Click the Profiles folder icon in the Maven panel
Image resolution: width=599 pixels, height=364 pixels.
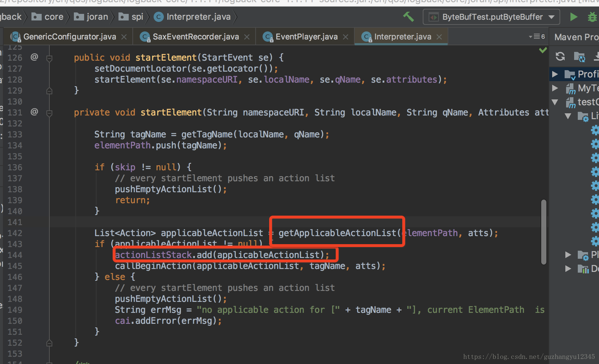[570, 75]
